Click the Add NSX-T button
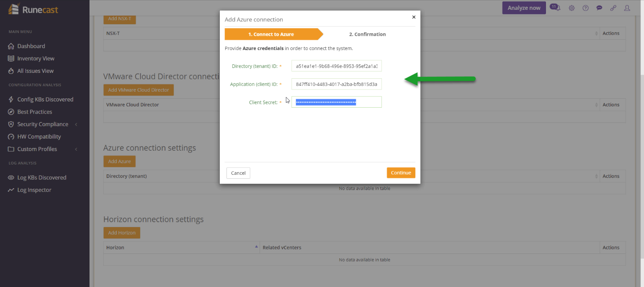This screenshot has height=287, width=644. [119, 19]
